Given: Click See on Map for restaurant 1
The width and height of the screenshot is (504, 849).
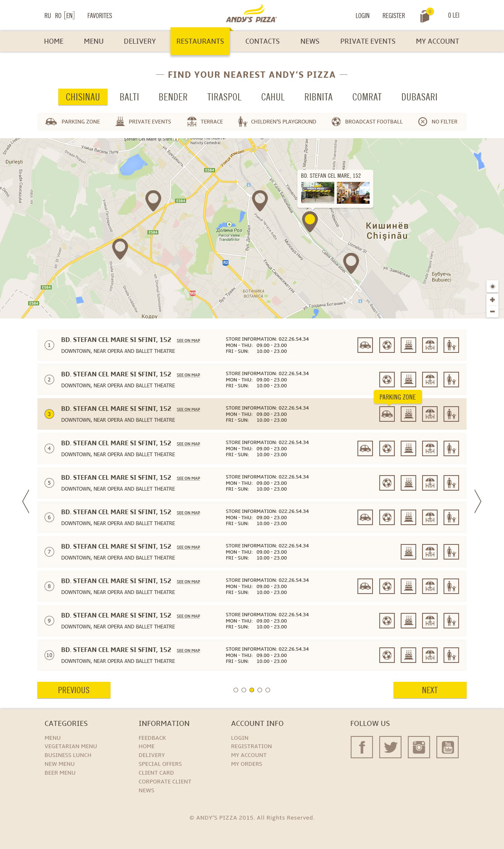Looking at the screenshot, I should [188, 341].
